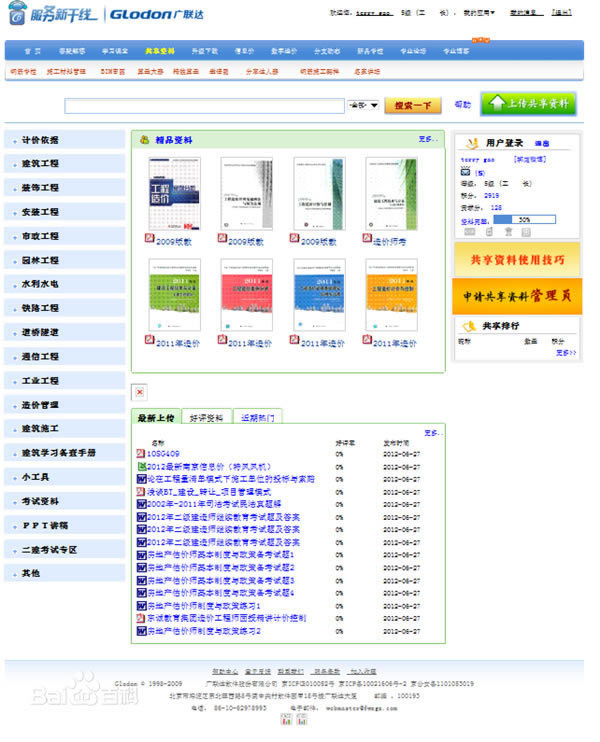Screen dimensions: 600x742
Task: Click the Word icon beside 2002年-2011年司法考试 entry
Action: pyautogui.click(x=141, y=504)
